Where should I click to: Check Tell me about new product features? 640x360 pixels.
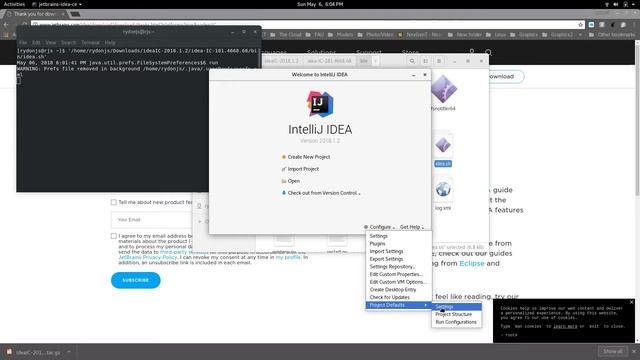[113, 202]
